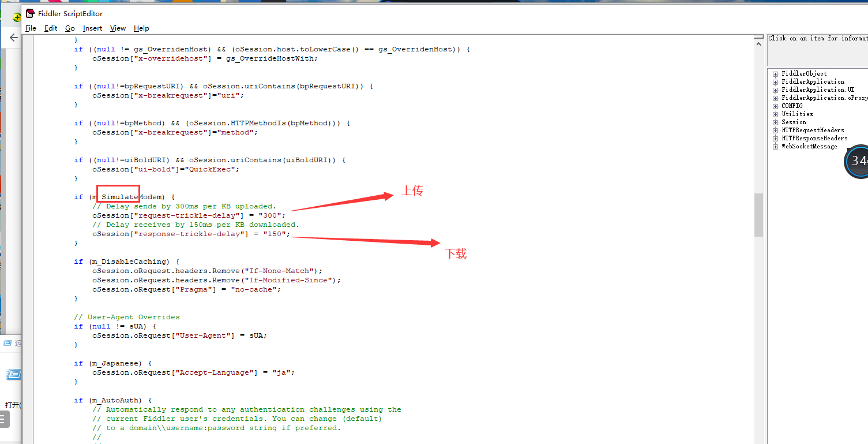This screenshot has height=444, width=868.
Task: Select FiddlerApplication in the class tree
Action: 813,82
